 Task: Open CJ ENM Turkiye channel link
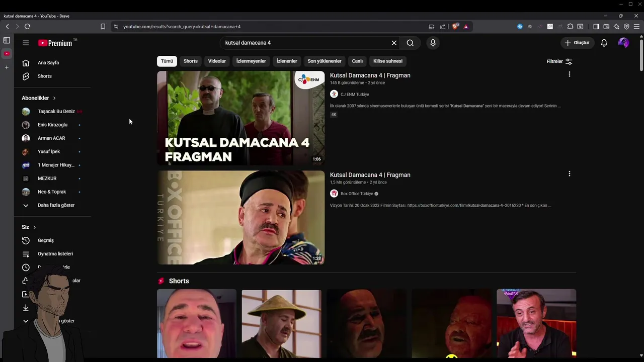point(355,95)
